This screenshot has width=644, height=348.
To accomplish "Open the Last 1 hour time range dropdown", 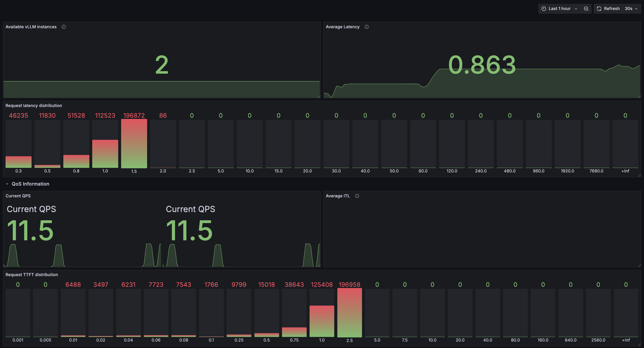I will pyautogui.click(x=560, y=8).
